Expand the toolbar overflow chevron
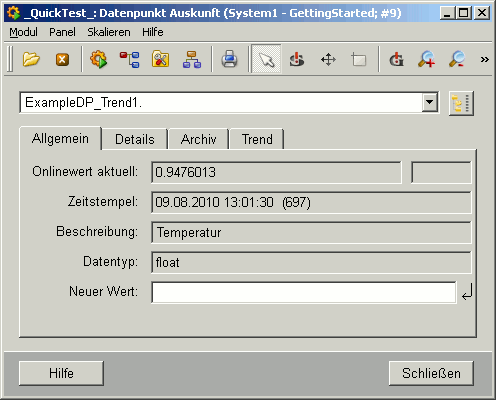 (x=484, y=60)
